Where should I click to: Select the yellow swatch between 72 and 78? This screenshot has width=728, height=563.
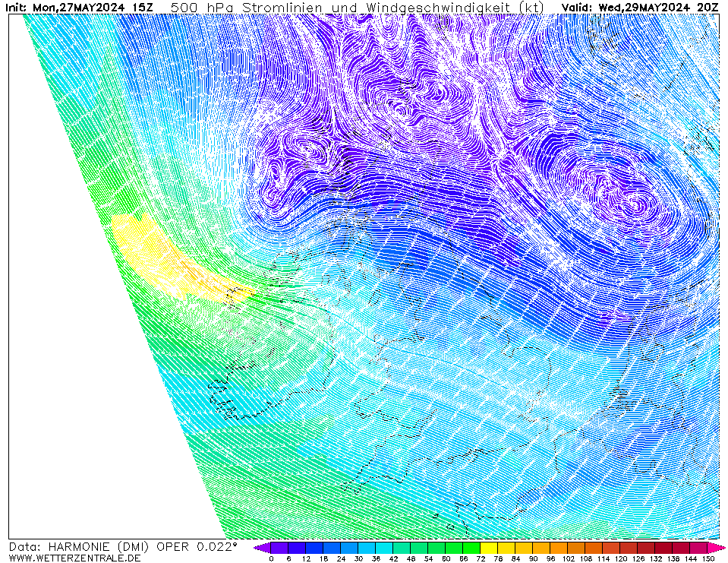click(490, 548)
